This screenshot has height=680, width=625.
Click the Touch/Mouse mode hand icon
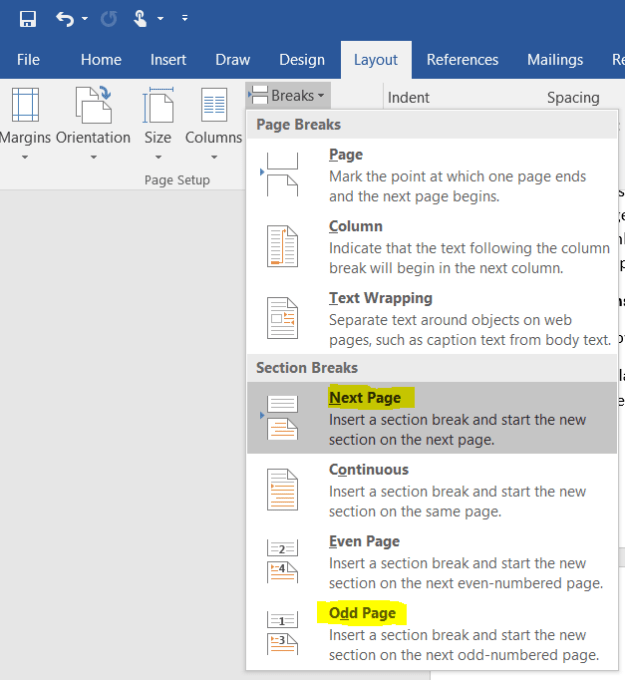click(141, 19)
